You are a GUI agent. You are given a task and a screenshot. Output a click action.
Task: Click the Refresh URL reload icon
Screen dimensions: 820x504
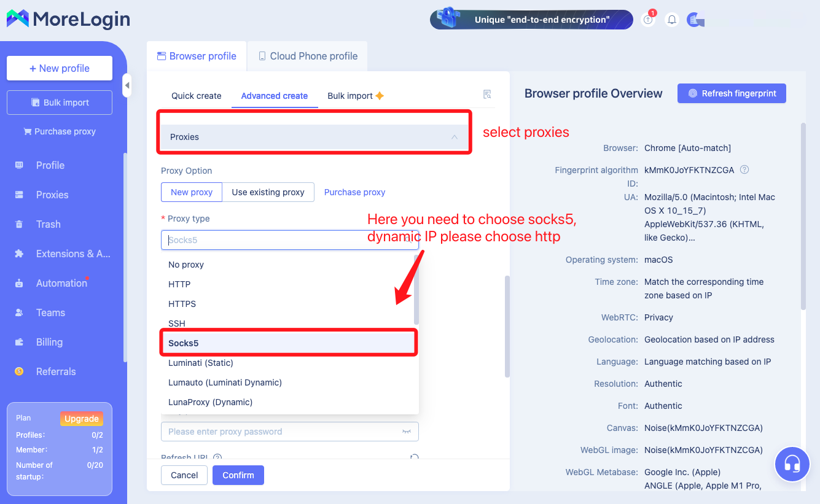coord(415,457)
